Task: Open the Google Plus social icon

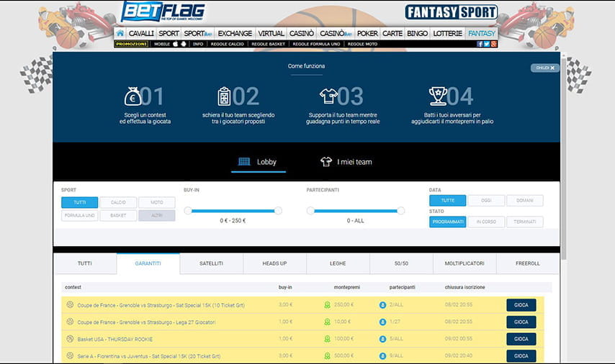Action: coord(494,44)
